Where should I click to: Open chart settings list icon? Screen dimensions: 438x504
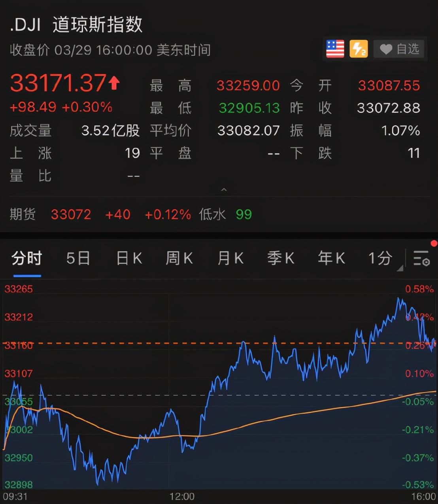tap(421, 258)
